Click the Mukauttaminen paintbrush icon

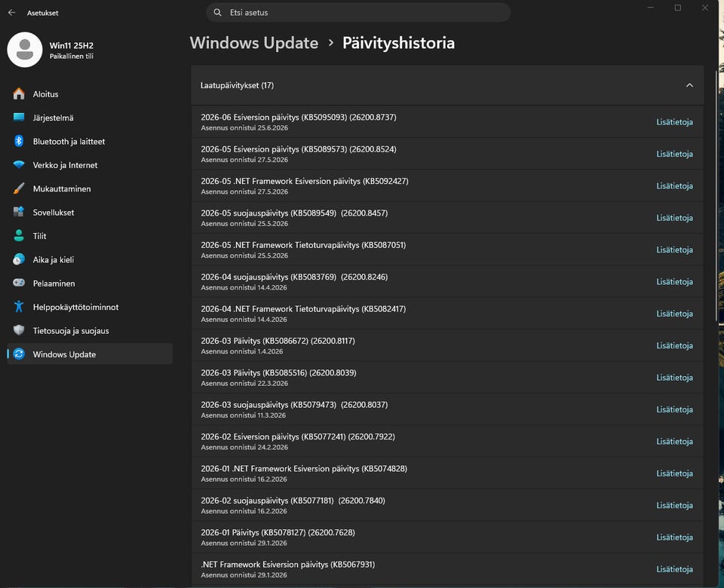pos(19,188)
